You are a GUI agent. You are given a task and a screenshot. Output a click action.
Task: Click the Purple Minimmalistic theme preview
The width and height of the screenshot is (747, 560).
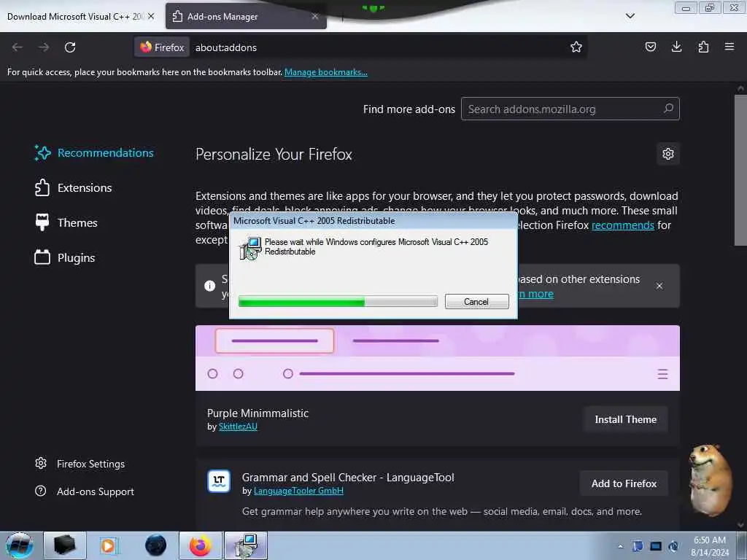click(438, 358)
